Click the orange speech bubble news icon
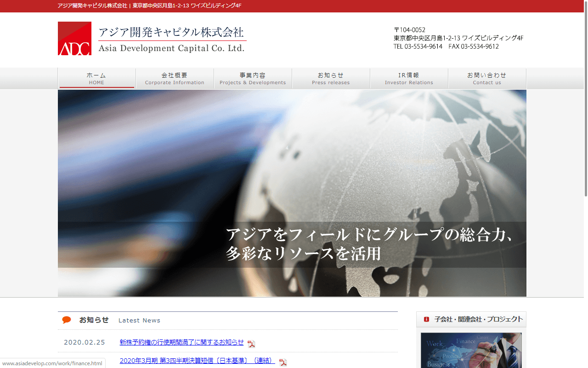This screenshot has height=368, width=588. tap(67, 320)
